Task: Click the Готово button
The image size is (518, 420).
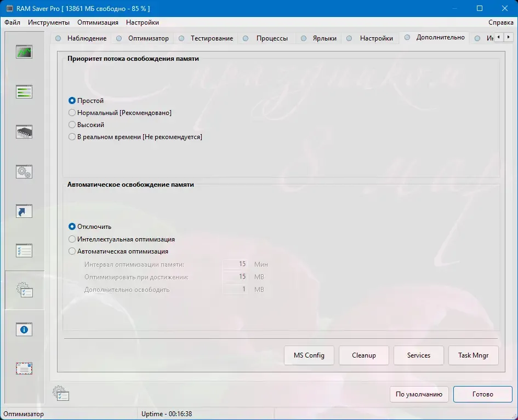Action: point(483,394)
